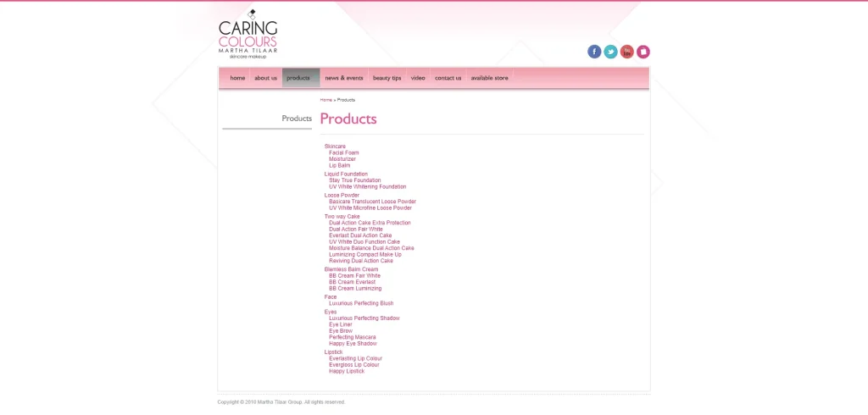Open the Eye Liner product link
The image size is (868, 415).
pos(341,325)
